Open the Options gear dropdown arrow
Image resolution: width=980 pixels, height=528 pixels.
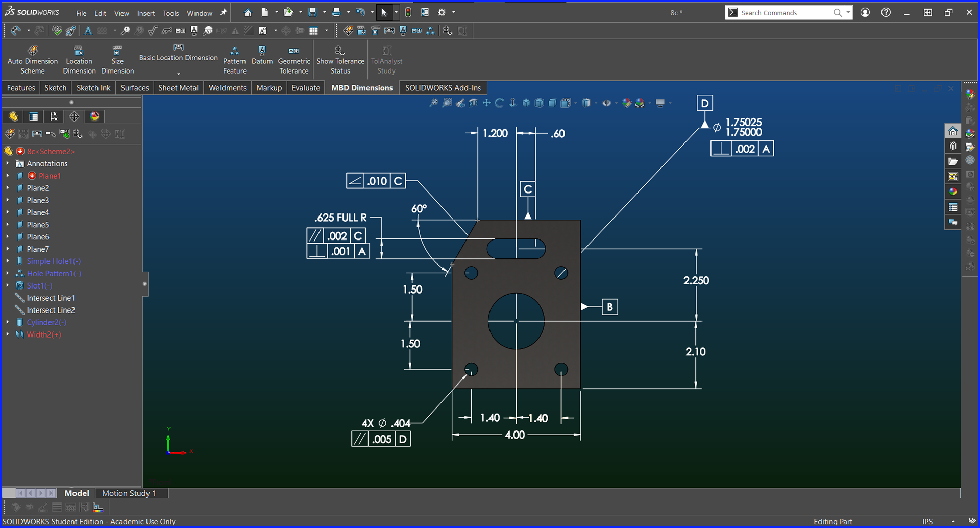coord(453,12)
